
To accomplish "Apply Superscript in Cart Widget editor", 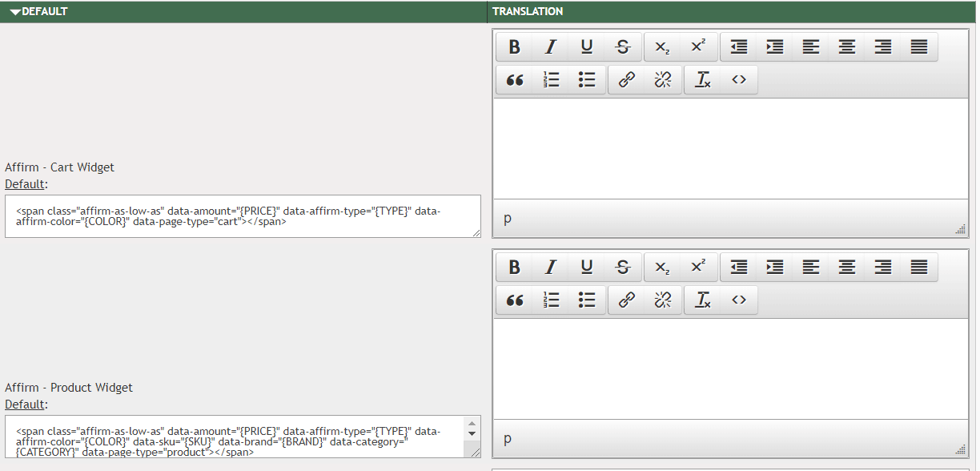I will point(698,47).
